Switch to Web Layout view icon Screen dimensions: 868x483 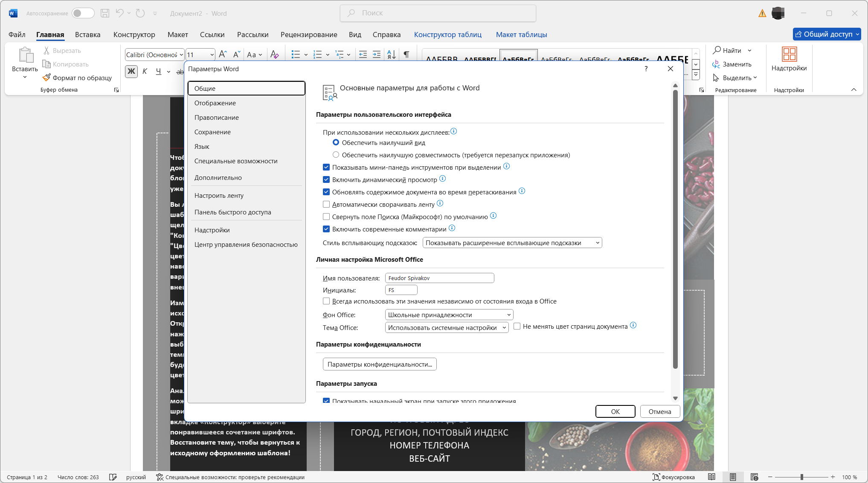click(754, 477)
